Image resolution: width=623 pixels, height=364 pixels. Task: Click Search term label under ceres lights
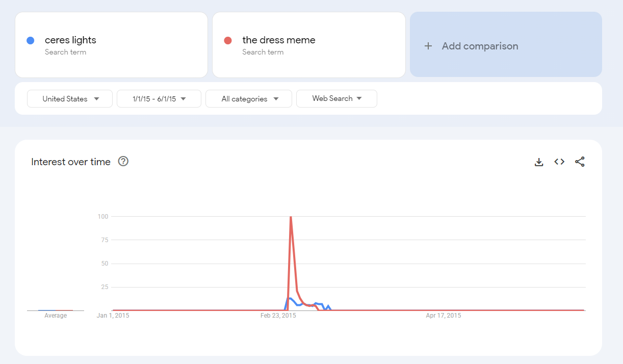point(65,52)
